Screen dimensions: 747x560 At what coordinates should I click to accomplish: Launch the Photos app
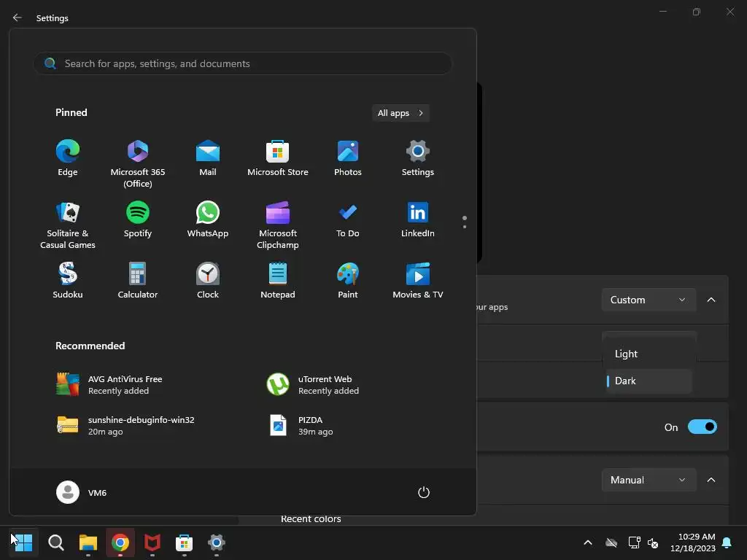[348, 158]
